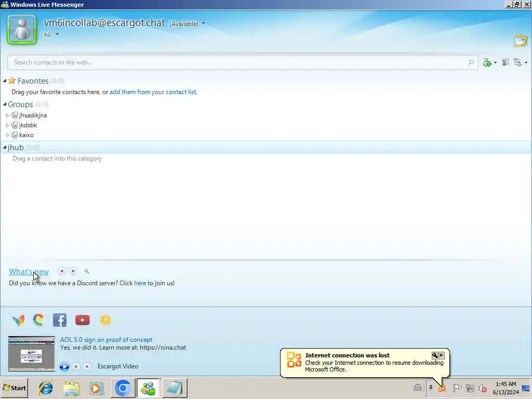The image size is (532, 399).
Task: Show next What's new item
Action: pos(73,271)
